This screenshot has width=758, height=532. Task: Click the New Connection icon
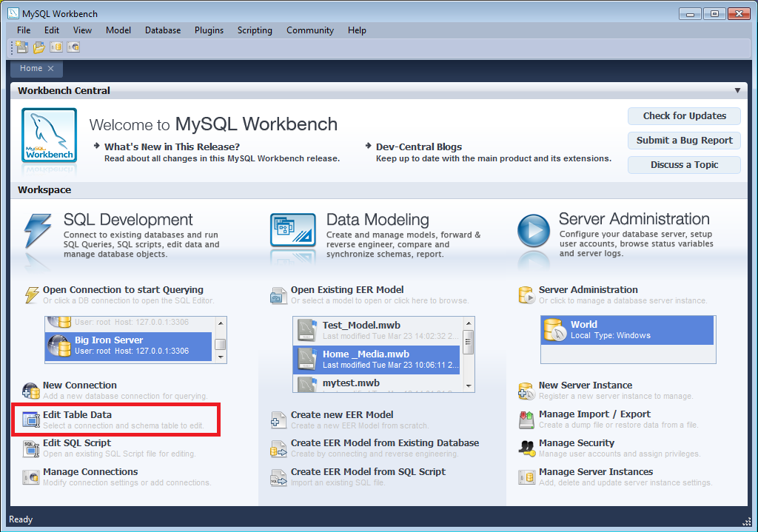(31, 391)
